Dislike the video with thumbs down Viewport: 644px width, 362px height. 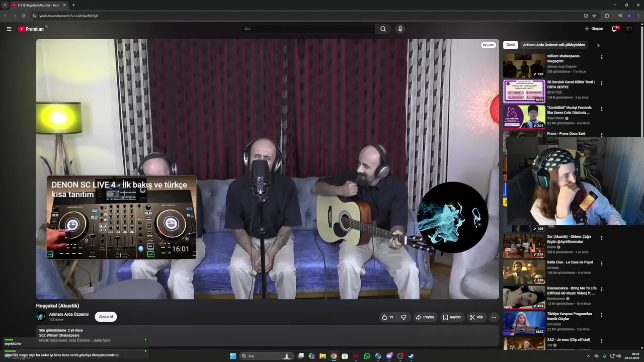click(x=404, y=317)
